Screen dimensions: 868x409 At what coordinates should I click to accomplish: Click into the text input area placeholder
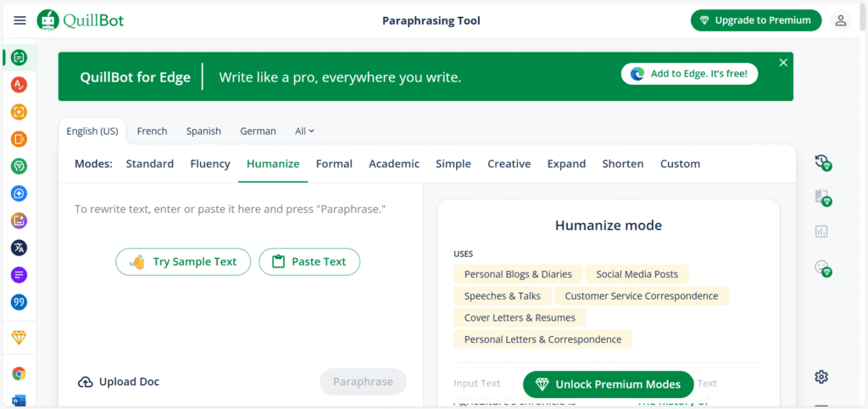231,210
